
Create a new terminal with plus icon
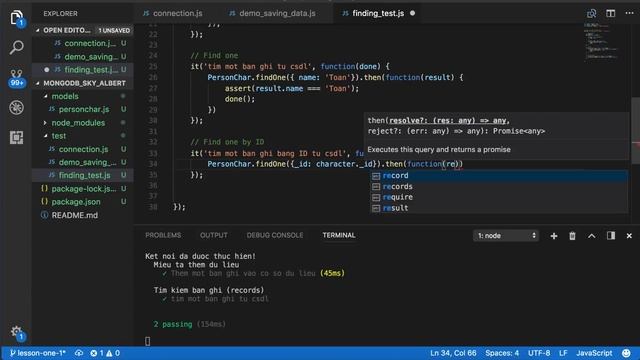[553, 236]
